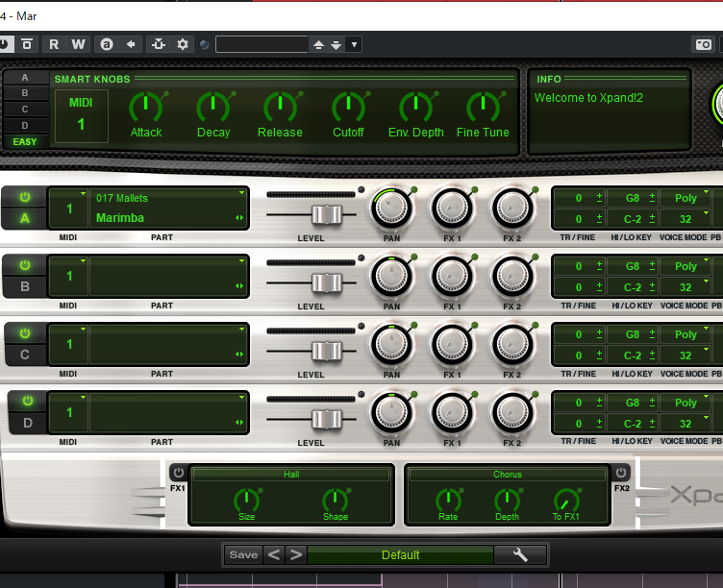Enable Read automation R button
The width and height of the screenshot is (723, 588).
pyautogui.click(x=54, y=44)
